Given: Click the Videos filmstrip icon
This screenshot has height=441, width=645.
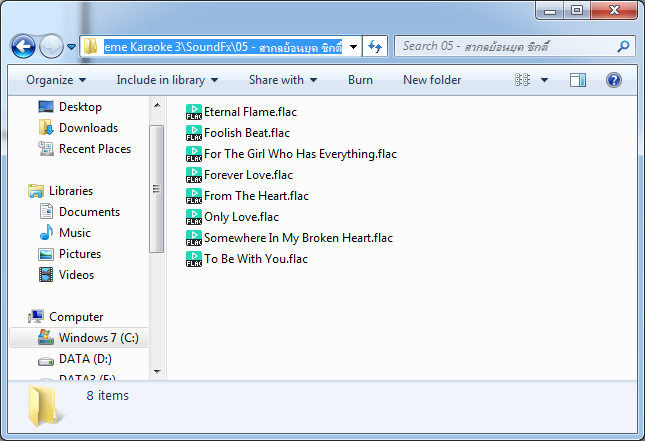Looking at the screenshot, I should tap(46, 274).
